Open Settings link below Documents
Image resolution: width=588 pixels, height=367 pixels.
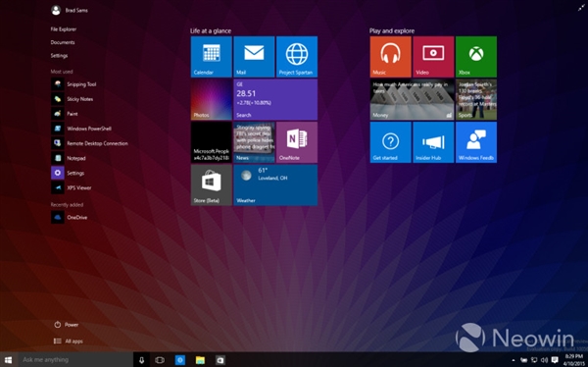[x=59, y=56]
